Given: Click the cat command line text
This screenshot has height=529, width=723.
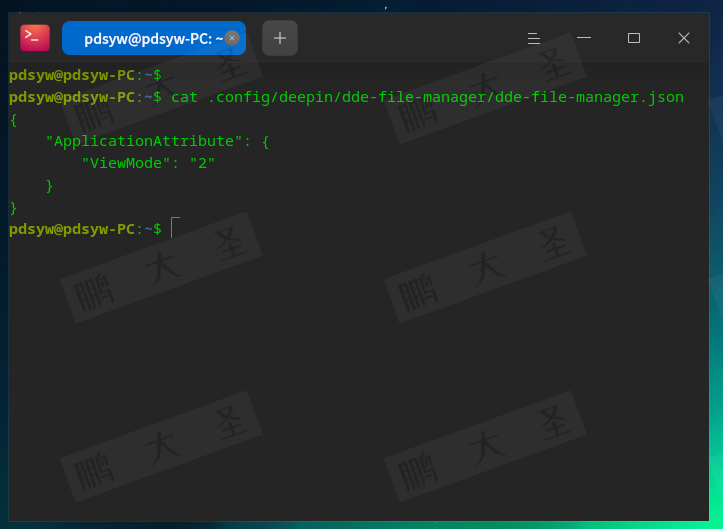Looking at the screenshot, I should point(427,97).
